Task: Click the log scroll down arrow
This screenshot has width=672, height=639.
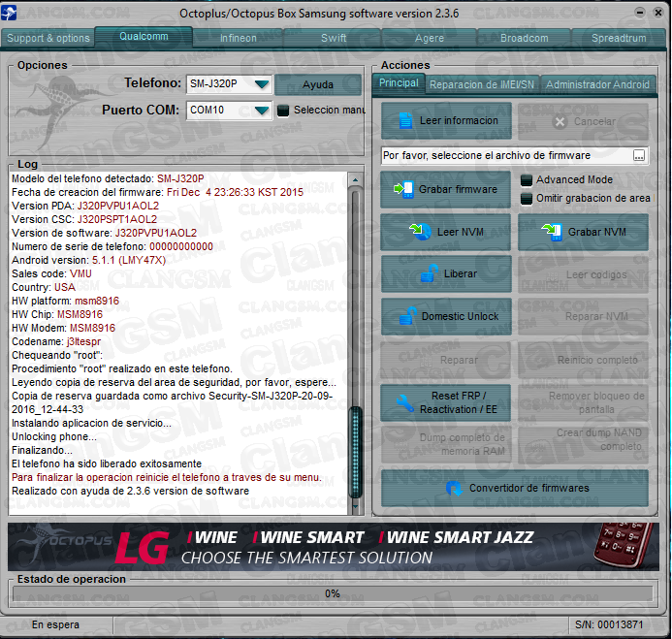Action: [355, 506]
